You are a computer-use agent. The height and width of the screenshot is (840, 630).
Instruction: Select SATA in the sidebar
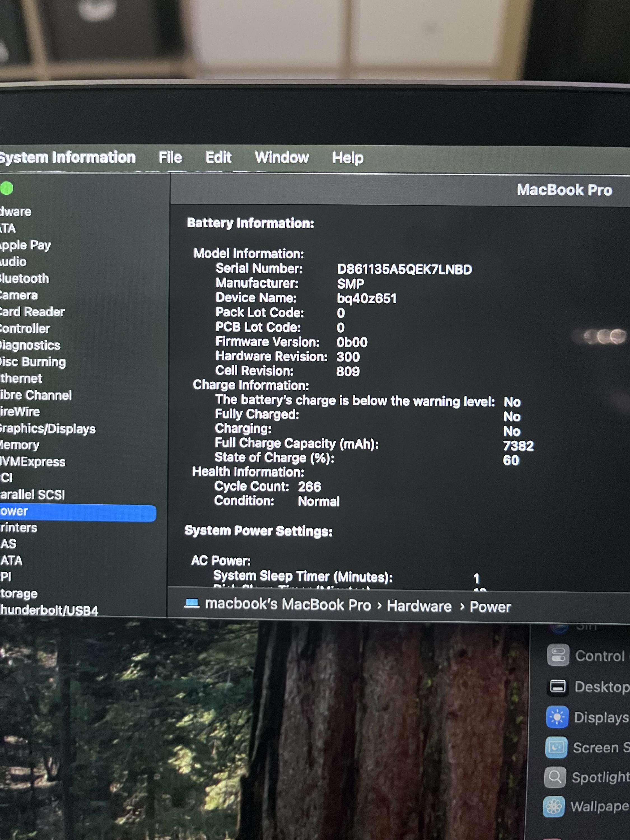tap(11, 561)
